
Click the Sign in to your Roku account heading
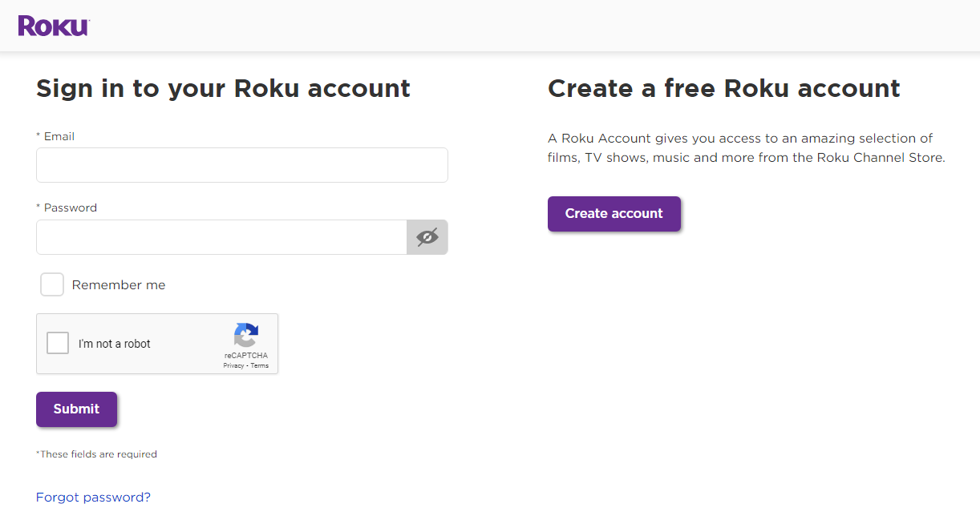pos(223,88)
